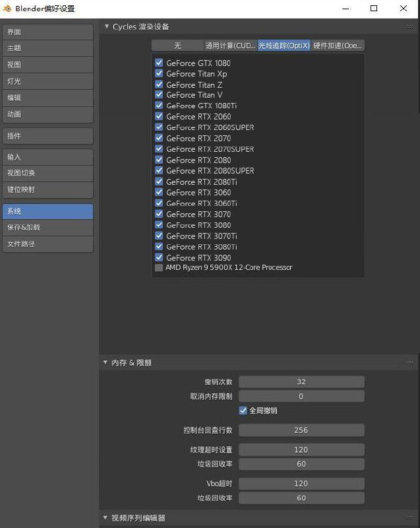Select the 系统 preferences section

(47, 211)
